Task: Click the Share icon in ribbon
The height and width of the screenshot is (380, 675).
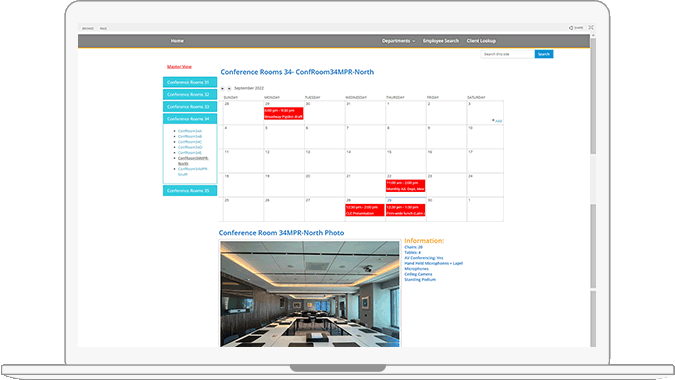Action: [576, 28]
